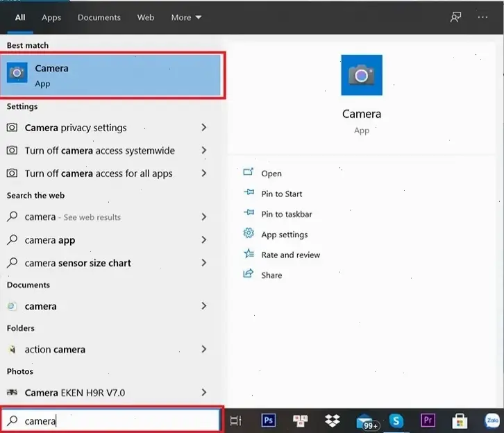Expand the 'camera app' web suggestion
This screenshot has height=433, width=504.
pyautogui.click(x=203, y=240)
